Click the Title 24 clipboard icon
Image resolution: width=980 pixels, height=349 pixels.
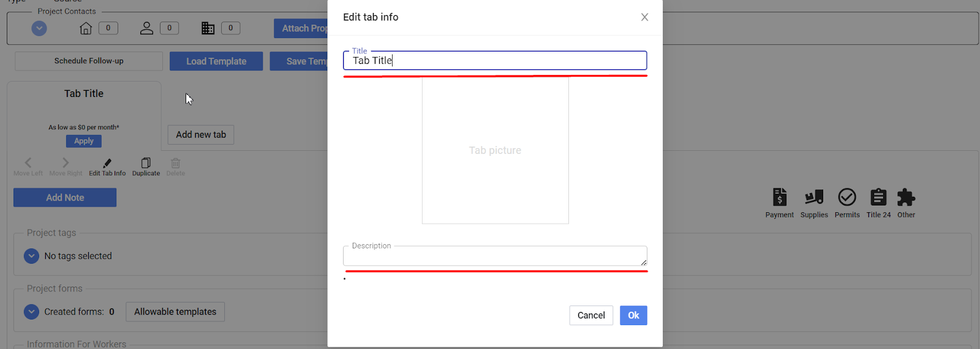[x=878, y=197]
